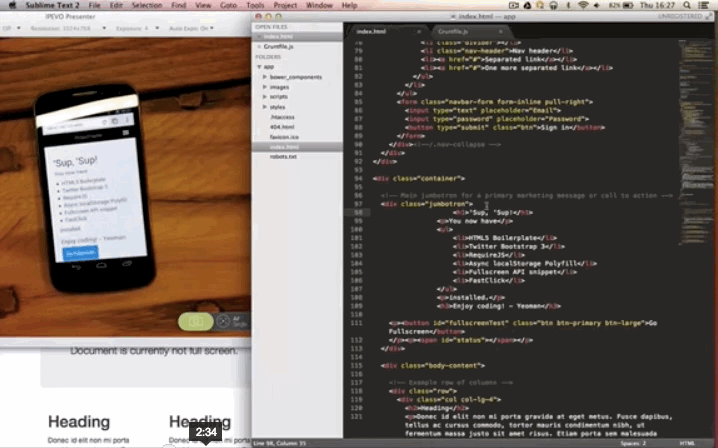Click the Line 98, Column 35 status
Screen dimensions: 718x448
(280, 443)
